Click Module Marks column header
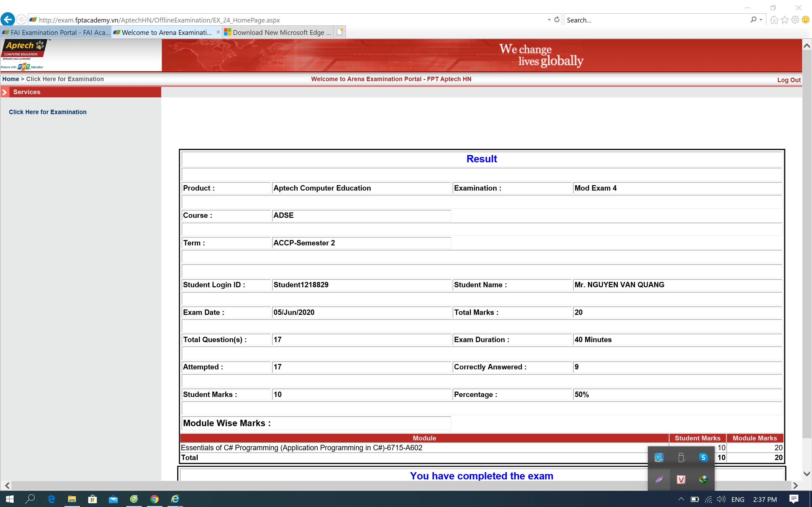Screen dimensions: 812x507 click(x=755, y=438)
